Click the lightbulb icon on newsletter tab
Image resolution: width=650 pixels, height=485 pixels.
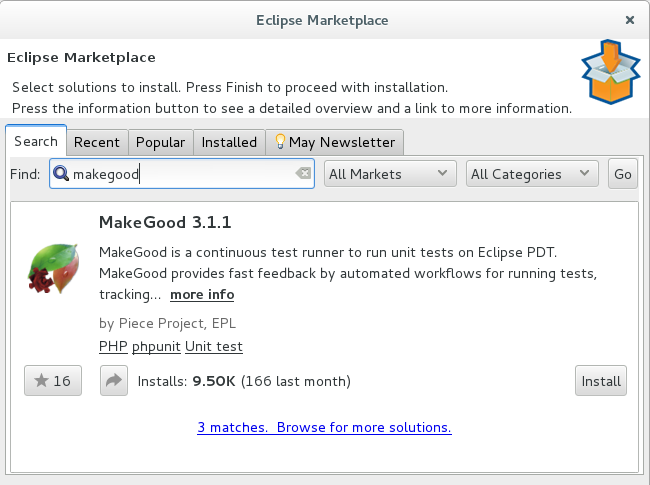pos(281,142)
